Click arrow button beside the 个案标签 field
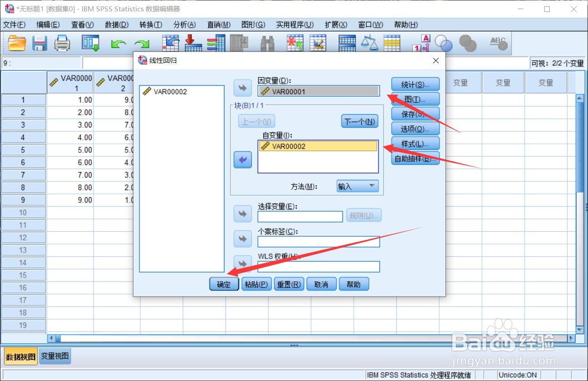The image size is (588, 381). [x=243, y=239]
